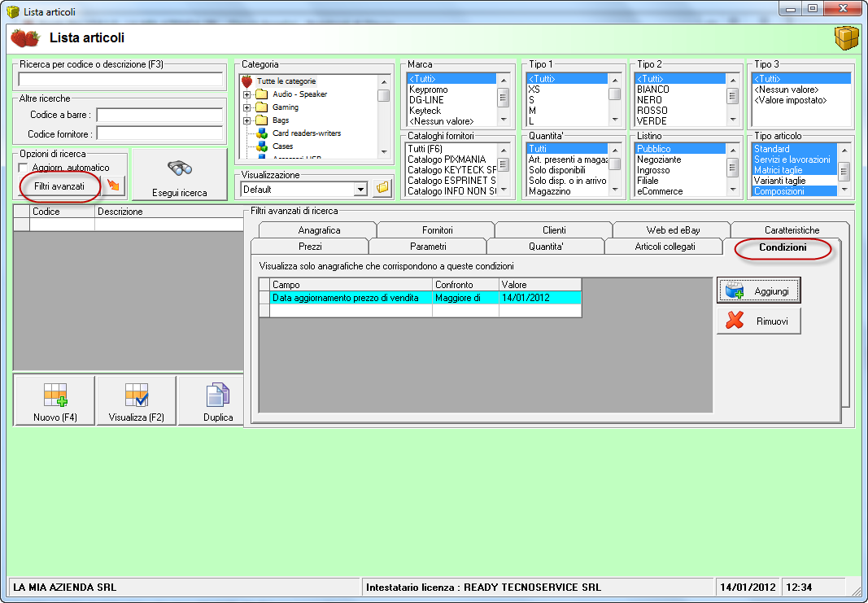The image size is (868, 603).
Task: Click the Codice fornitore input field
Action: (x=160, y=133)
